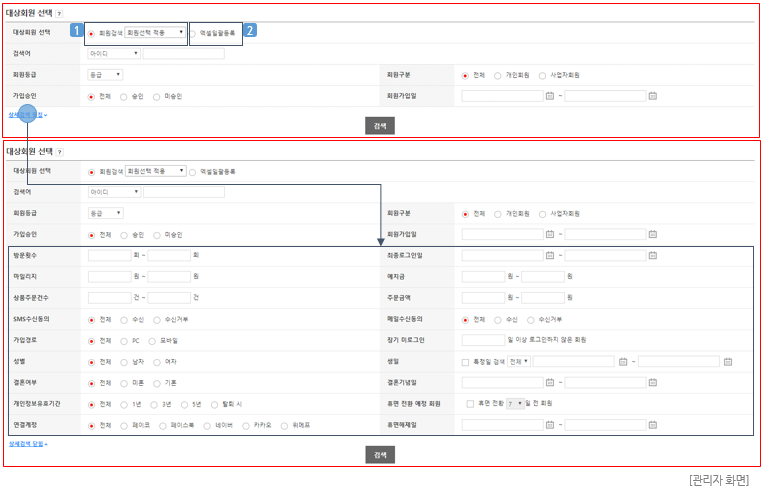Click calendar icon for 휴면해제일 end date
This screenshot has height=495, width=764.
[x=652, y=424]
